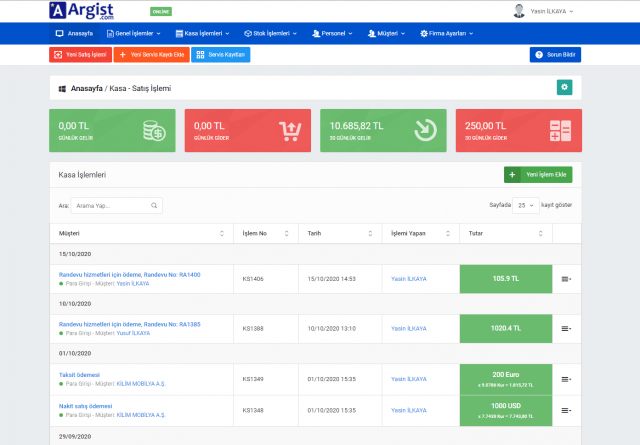
Task: Click the 30-day income clock icon
Action: (424, 130)
